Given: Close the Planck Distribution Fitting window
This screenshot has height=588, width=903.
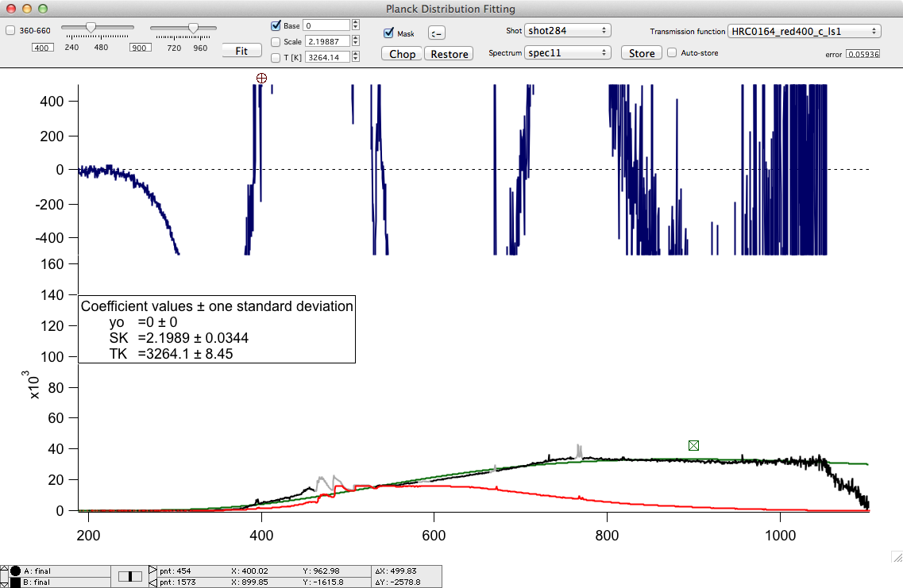Looking at the screenshot, I should [11, 9].
